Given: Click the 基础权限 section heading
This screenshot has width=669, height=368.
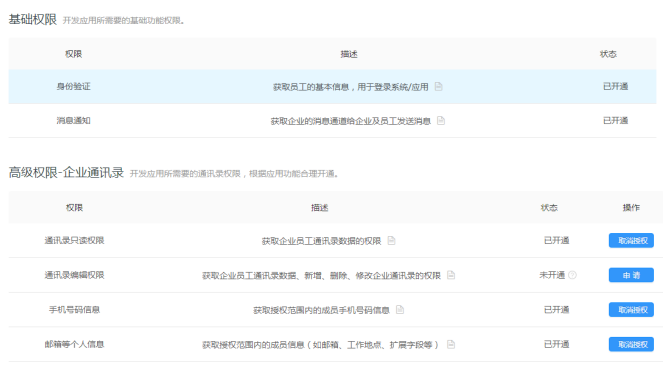Looking at the screenshot, I should click(x=33, y=20).
